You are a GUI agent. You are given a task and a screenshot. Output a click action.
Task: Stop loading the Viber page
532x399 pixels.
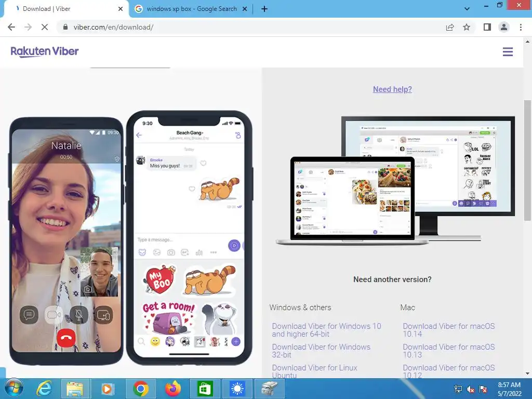tap(45, 27)
